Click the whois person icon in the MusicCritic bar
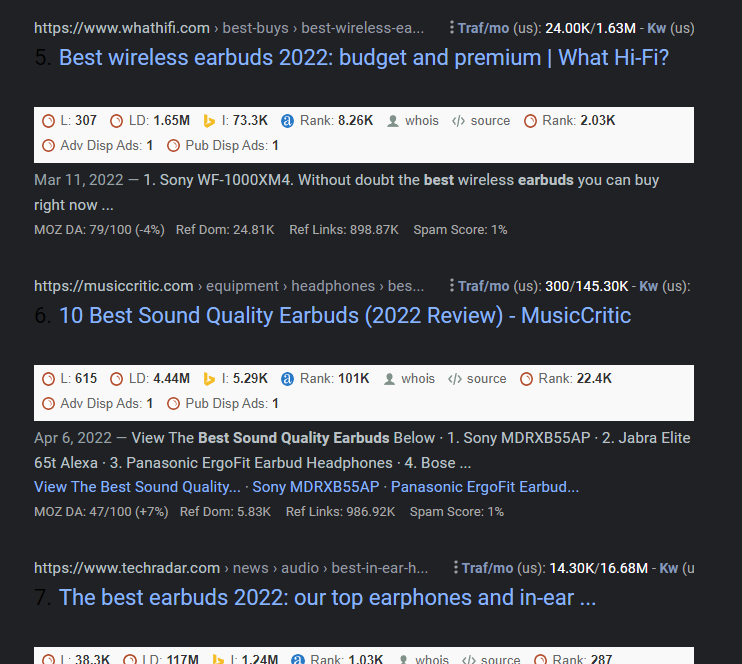Screen dimensions: 742x664 [389, 379]
